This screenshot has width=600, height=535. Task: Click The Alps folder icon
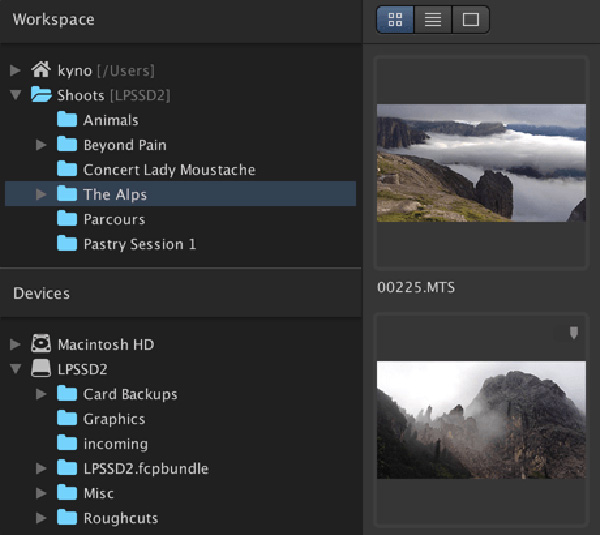tap(67, 194)
